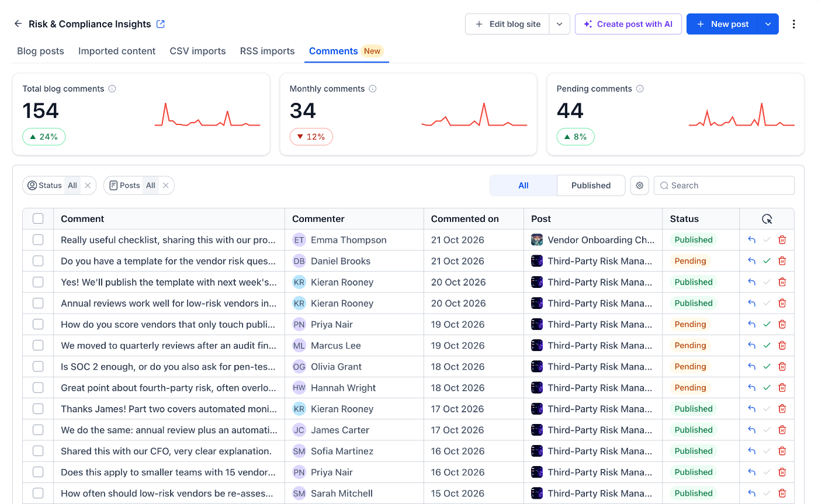The width and height of the screenshot is (818, 504).
Task: Click comment text "Shared this with our CFO, very clear explanation."
Action: pyautogui.click(x=166, y=451)
